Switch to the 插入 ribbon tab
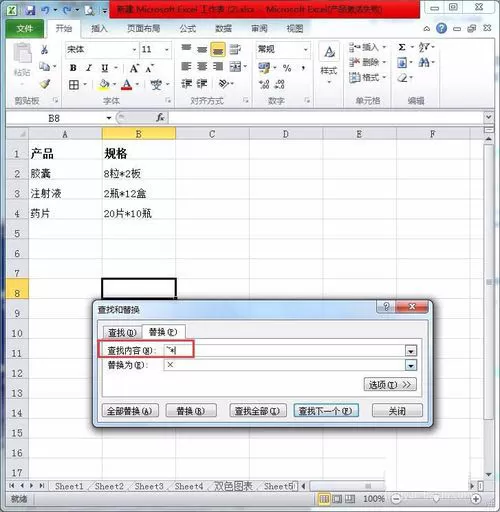Image resolution: width=500 pixels, height=512 pixels. [x=99, y=29]
